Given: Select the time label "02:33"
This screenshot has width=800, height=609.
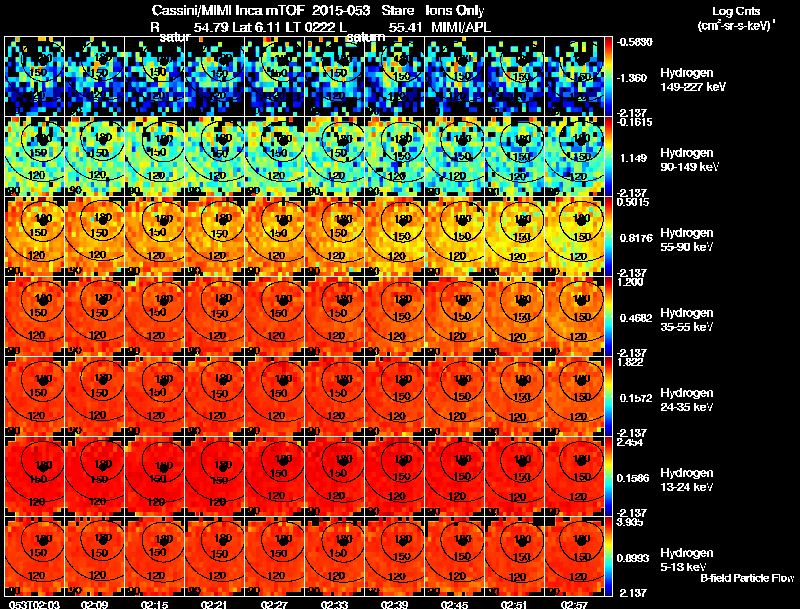Looking at the screenshot, I should (334, 604).
